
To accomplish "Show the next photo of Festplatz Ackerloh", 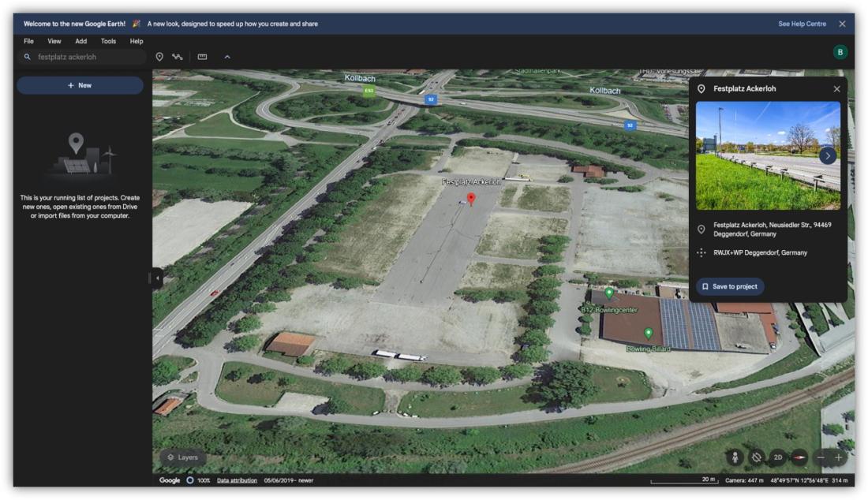I will coord(828,156).
